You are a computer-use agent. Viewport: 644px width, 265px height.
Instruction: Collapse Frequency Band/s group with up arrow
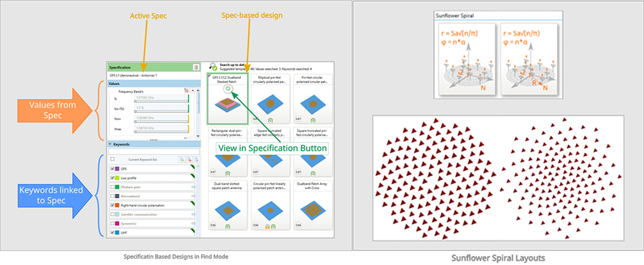pyautogui.click(x=193, y=91)
